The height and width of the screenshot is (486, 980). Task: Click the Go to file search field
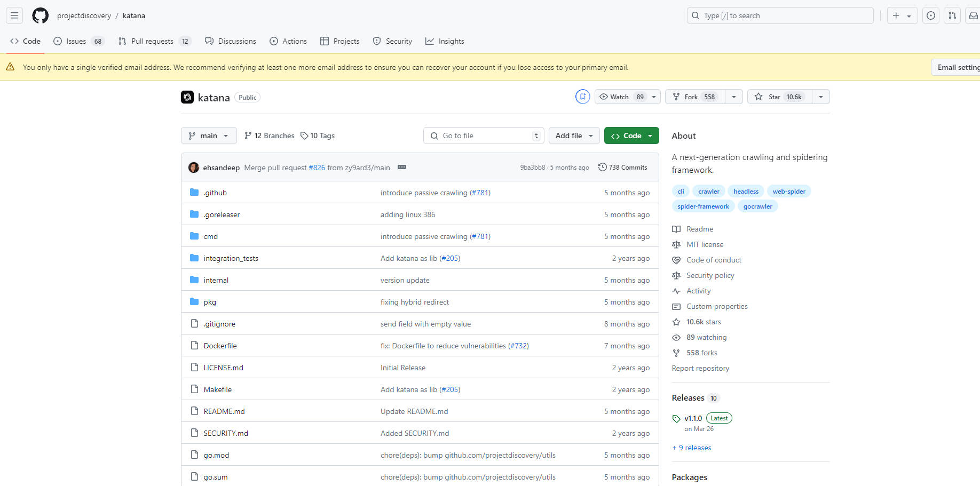483,136
